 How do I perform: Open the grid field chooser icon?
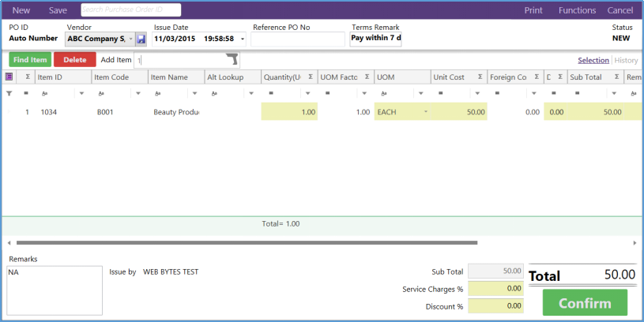click(9, 77)
